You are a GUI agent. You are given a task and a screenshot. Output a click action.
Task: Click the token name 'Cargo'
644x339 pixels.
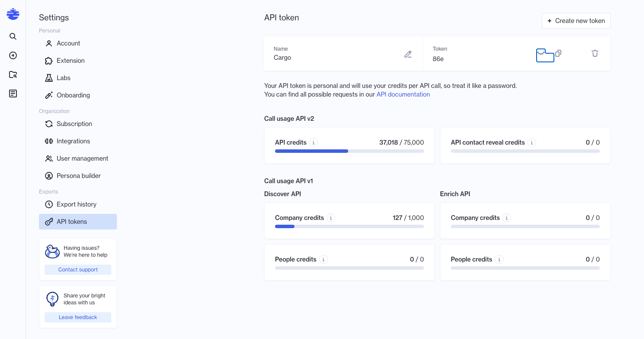[x=282, y=58]
